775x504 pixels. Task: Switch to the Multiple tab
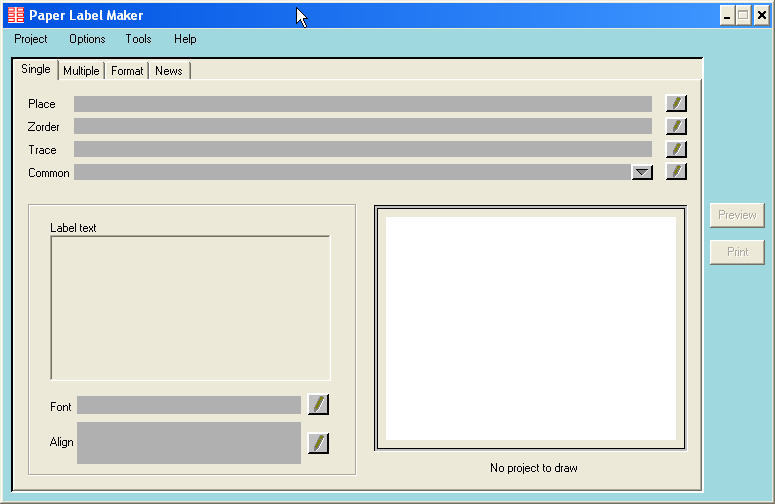pyautogui.click(x=81, y=71)
